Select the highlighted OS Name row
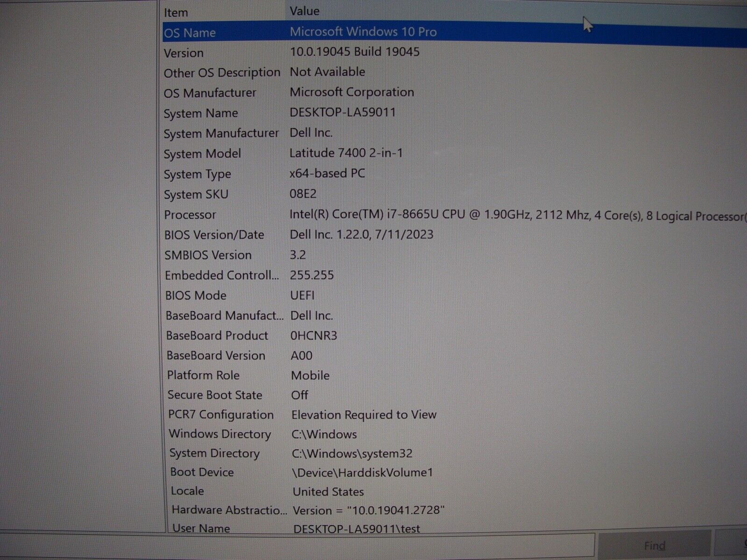747x560 pixels. [455, 33]
